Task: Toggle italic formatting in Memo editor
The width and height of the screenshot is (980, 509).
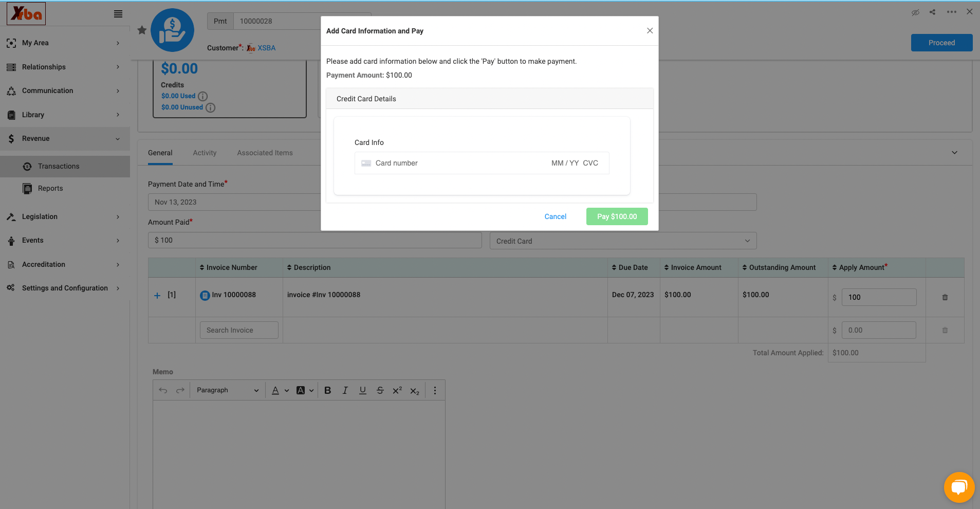Action: tap(345, 390)
